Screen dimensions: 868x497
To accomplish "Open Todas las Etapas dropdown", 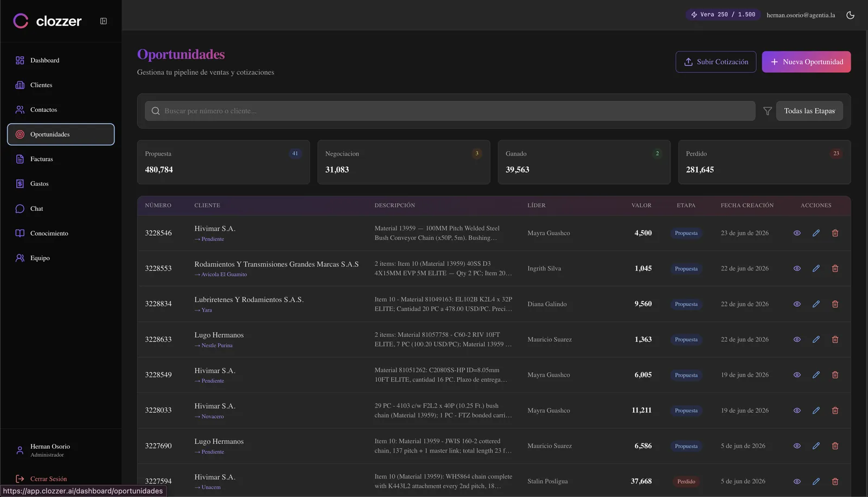I will tap(809, 111).
